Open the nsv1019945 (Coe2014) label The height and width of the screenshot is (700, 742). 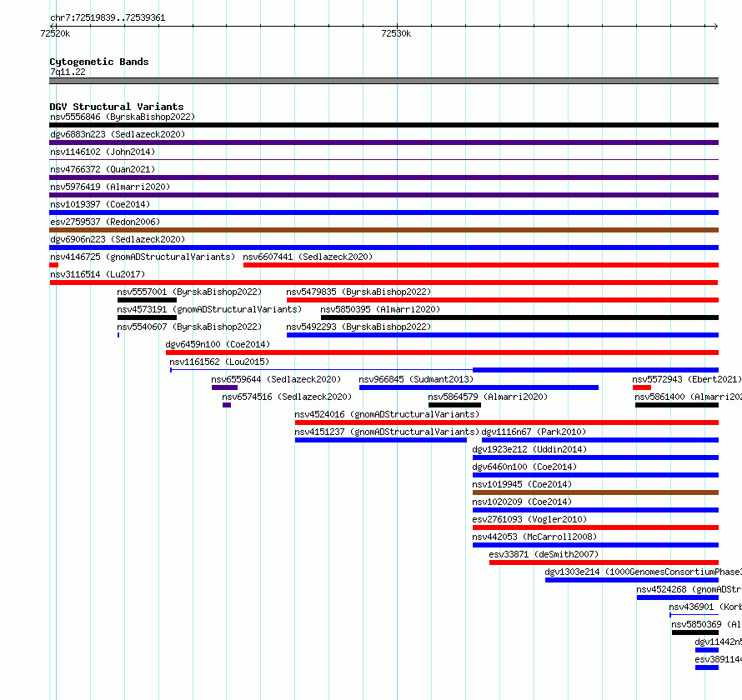tap(522, 484)
